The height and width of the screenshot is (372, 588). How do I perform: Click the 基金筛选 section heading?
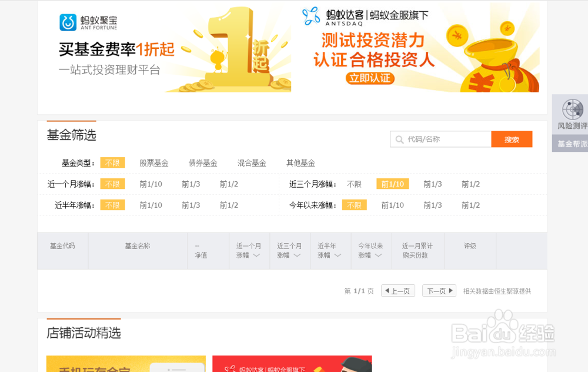coord(72,135)
